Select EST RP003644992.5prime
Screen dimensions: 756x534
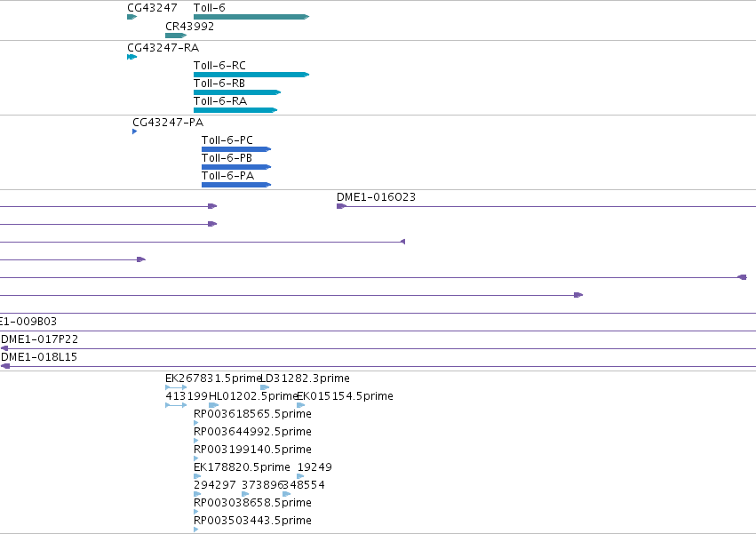pyautogui.click(x=252, y=432)
